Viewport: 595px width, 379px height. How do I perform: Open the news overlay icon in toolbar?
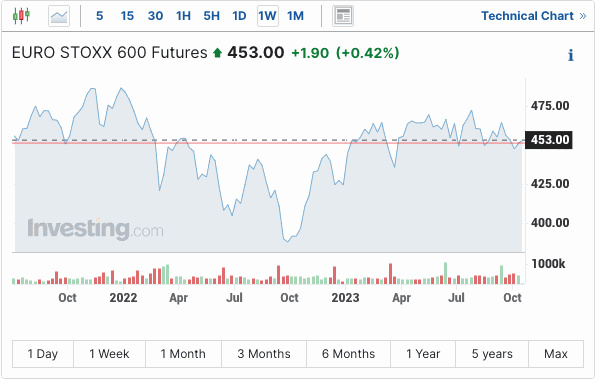tap(343, 16)
